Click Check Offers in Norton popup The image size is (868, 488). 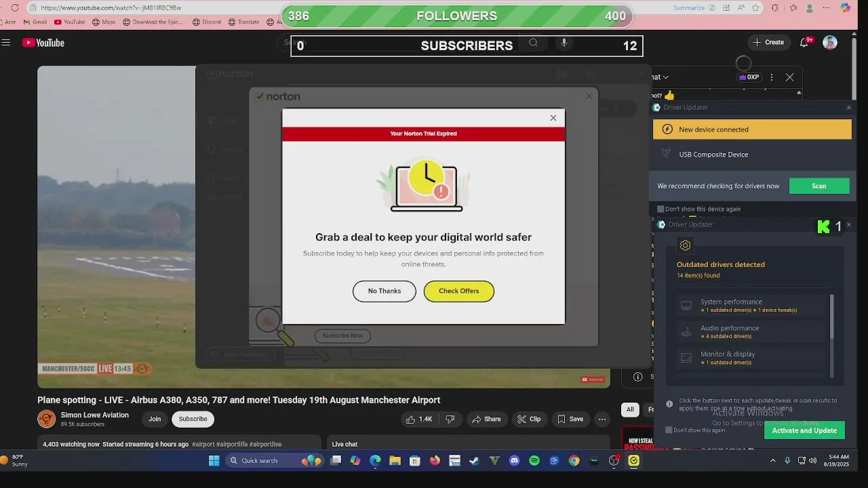point(459,291)
